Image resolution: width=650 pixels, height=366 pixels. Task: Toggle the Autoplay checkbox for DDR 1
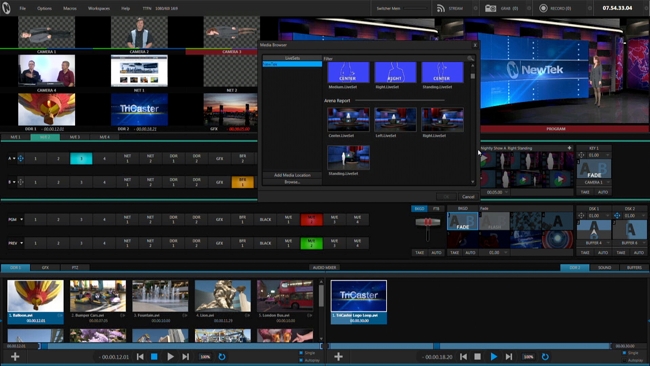[x=301, y=360]
